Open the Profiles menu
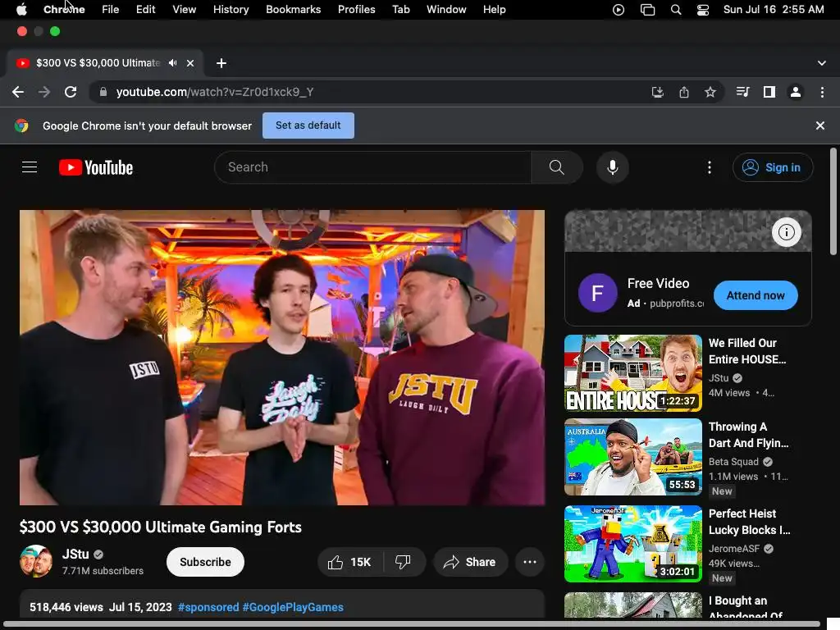Image resolution: width=840 pixels, height=630 pixels. pos(357,10)
